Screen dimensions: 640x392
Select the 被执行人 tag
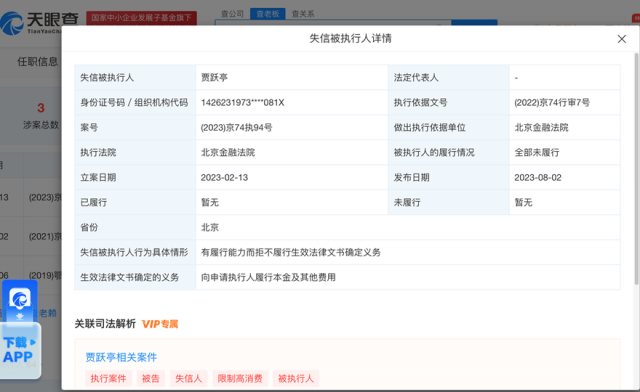(296, 379)
